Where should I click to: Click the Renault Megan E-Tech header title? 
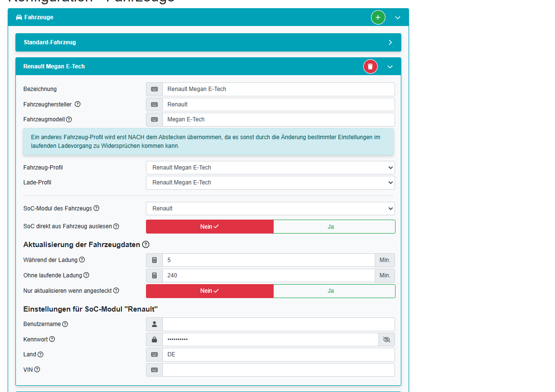point(54,66)
